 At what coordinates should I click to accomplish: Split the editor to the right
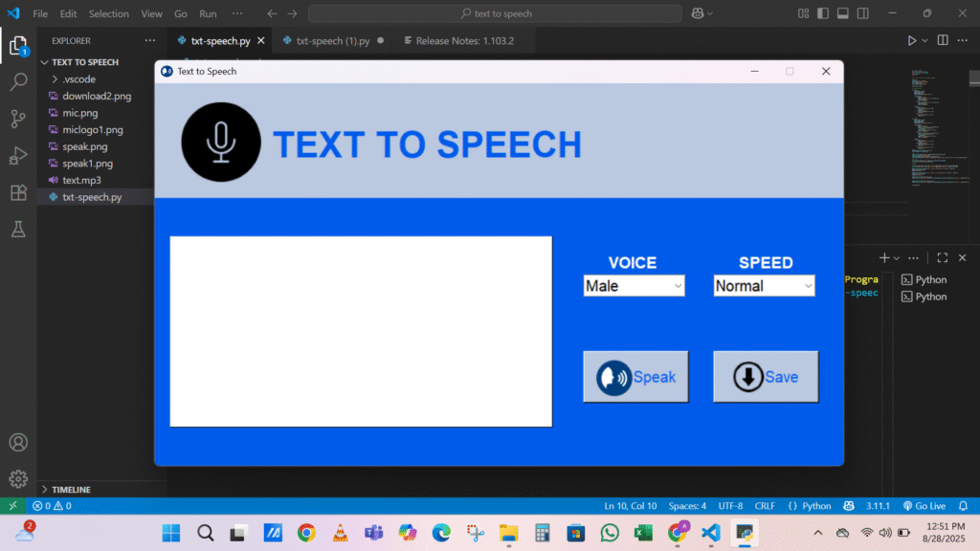pos(943,40)
